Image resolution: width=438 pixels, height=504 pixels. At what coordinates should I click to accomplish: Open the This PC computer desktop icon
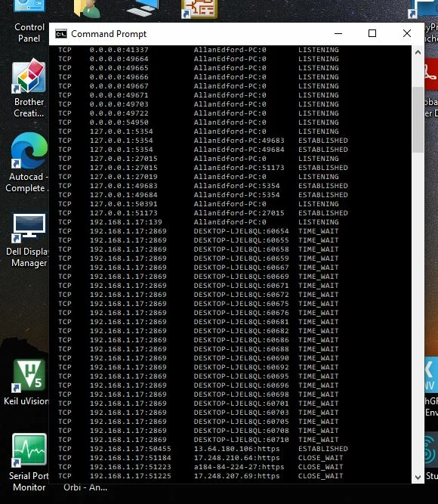coord(143,8)
